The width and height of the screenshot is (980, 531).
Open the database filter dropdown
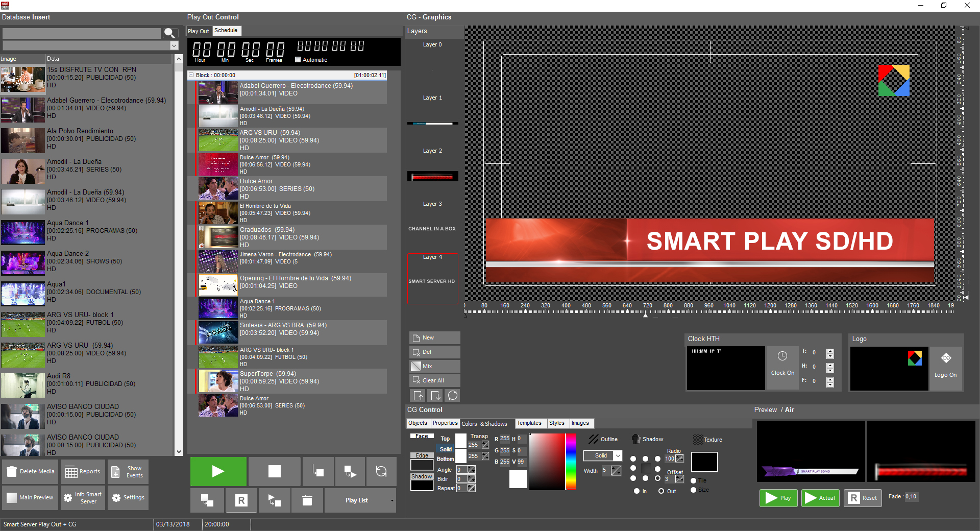click(174, 45)
